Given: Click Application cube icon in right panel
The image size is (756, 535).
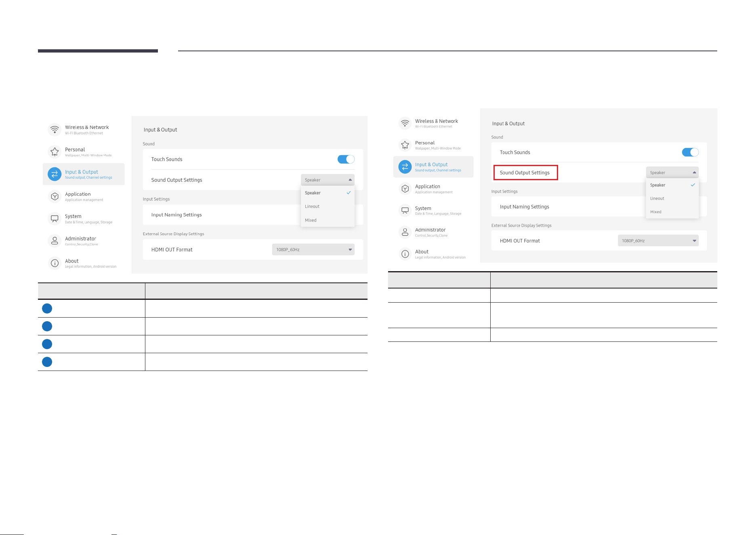Looking at the screenshot, I should point(405,189).
